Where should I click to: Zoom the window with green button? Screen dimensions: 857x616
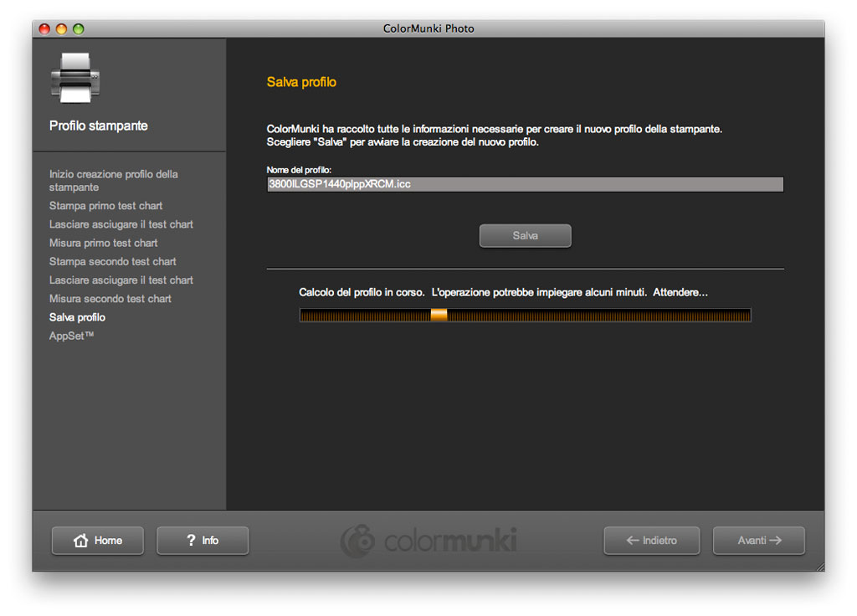coord(79,29)
